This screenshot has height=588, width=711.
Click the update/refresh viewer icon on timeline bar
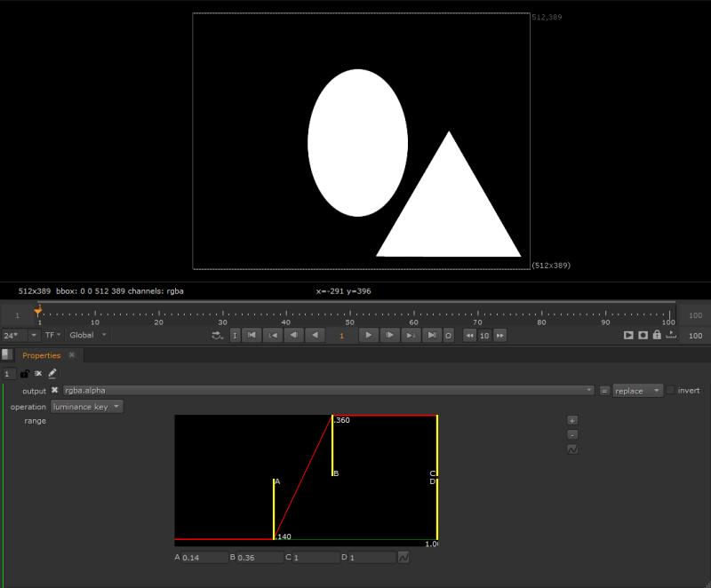tap(215, 335)
